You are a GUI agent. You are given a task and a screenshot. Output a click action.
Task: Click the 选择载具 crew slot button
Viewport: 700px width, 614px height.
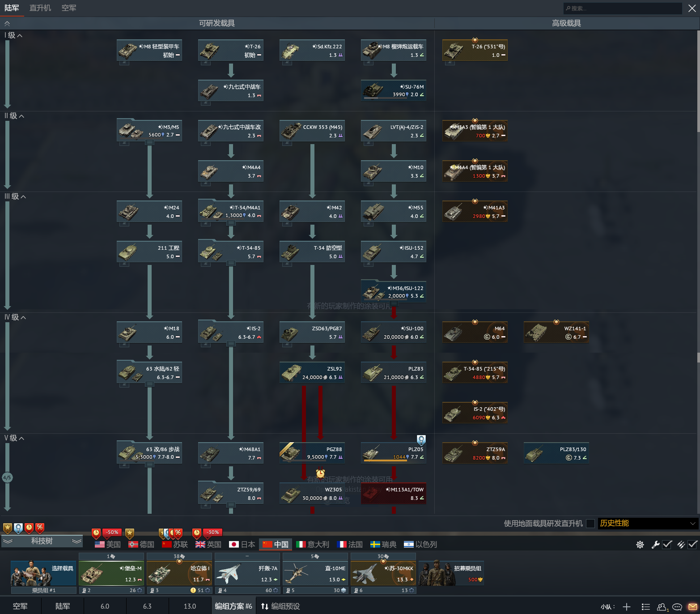[x=43, y=573]
